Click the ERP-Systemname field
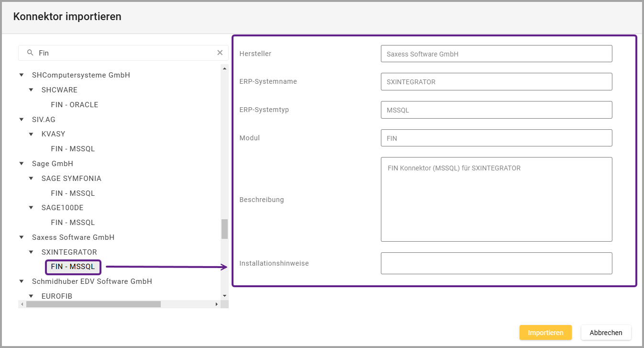 (496, 82)
